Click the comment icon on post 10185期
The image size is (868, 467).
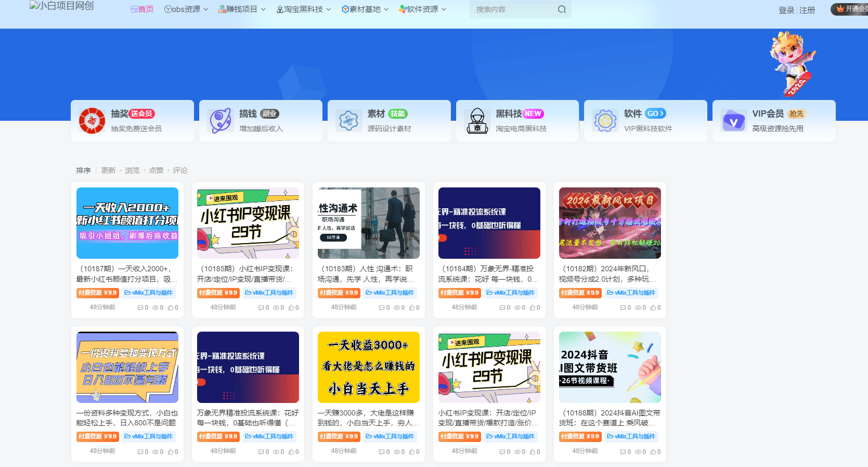coord(261,308)
